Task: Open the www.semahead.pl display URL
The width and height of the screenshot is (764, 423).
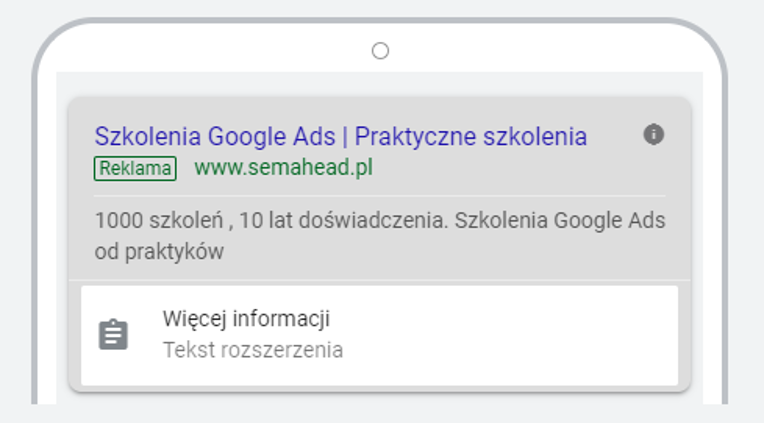Action: click(x=283, y=168)
